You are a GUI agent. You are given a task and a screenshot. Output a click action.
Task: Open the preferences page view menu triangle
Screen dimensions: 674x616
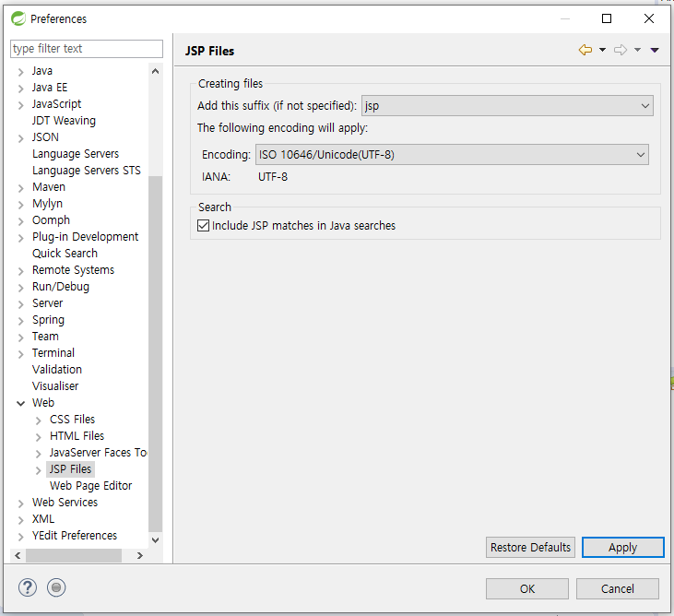pyautogui.click(x=655, y=51)
